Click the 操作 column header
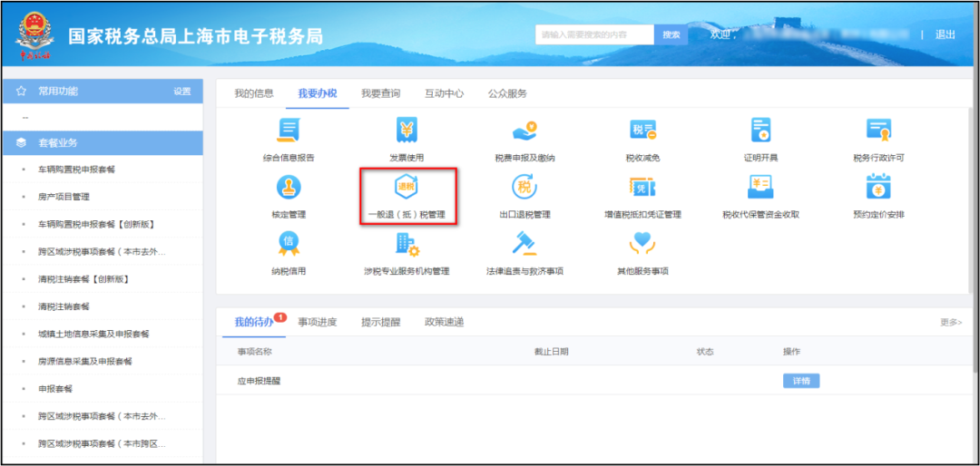The image size is (980, 466). 791,352
